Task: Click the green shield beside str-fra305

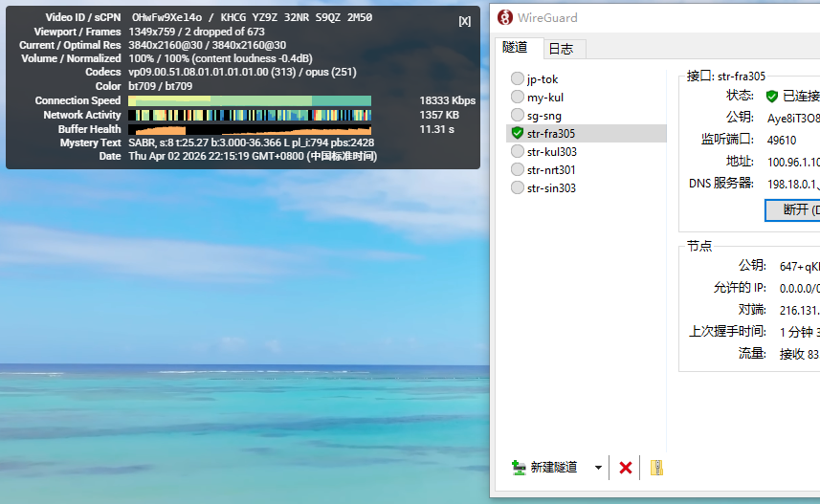Action: pos(518,133)
